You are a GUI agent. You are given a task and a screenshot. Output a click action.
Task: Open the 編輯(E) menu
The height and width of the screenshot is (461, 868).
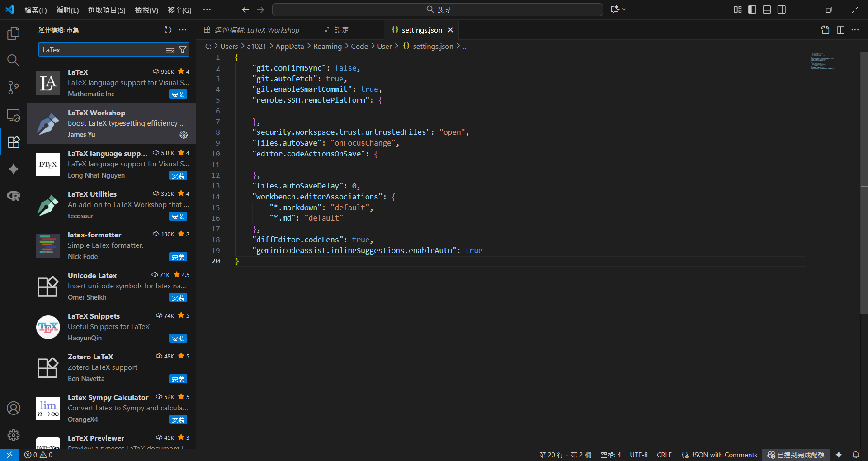tap(67, 9)
